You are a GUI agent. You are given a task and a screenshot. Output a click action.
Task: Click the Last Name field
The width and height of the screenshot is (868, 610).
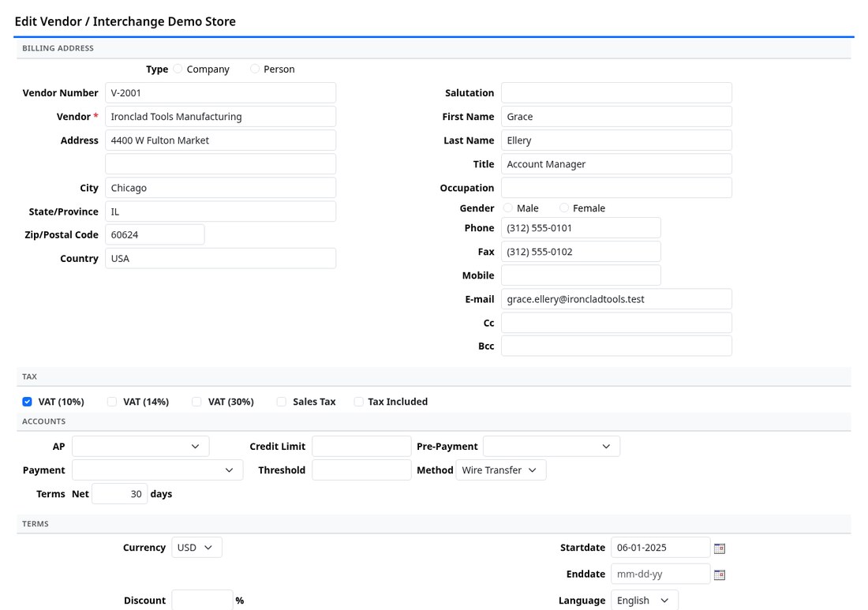616,140
